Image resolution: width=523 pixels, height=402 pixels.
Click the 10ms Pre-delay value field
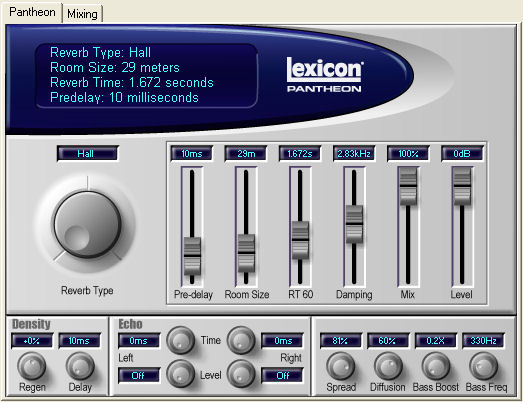click(x=192, y=153)
